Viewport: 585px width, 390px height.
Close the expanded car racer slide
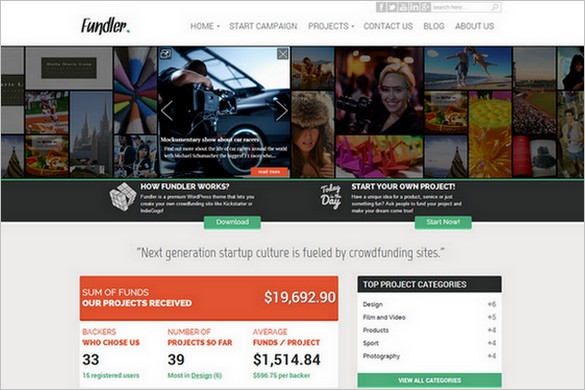click(x=283, y=54)
